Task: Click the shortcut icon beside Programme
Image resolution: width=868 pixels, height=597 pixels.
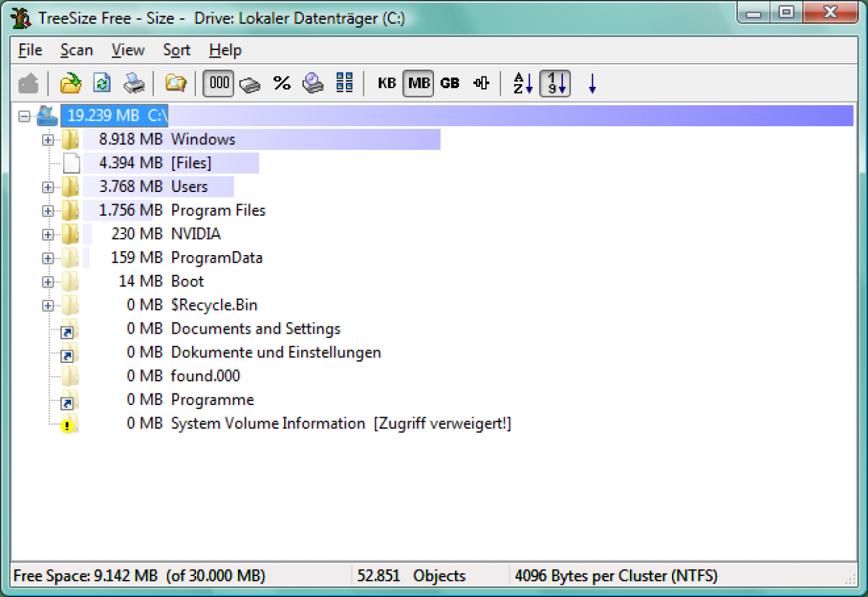Action: coord(71,401)
